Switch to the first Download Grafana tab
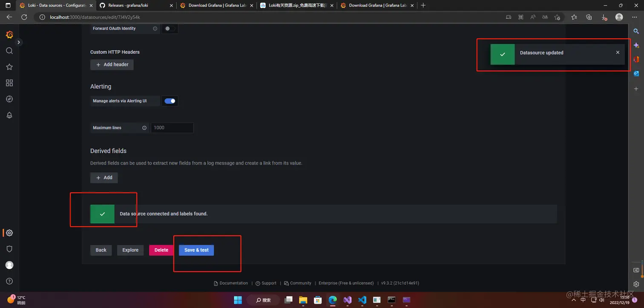The height and width of the screenshot is (308, 644). pyautogui.click(x=216, y=6)
